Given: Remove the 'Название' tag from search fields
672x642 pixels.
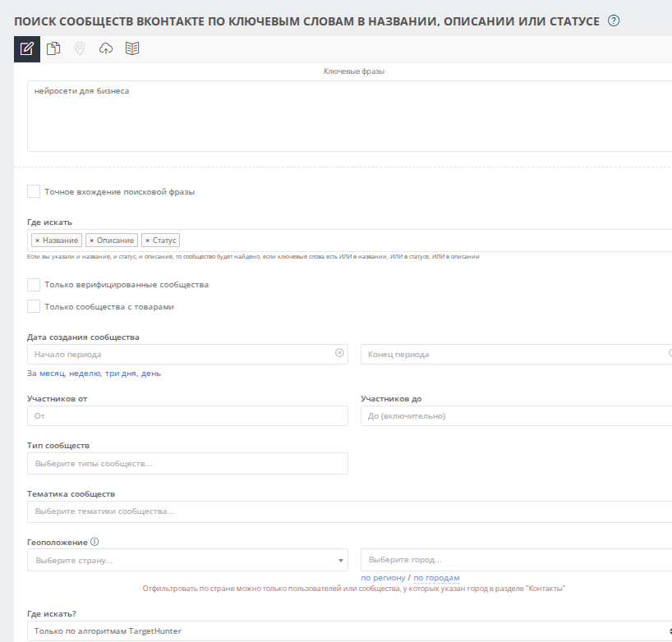Looking at the screenshot, I should 37,241.
